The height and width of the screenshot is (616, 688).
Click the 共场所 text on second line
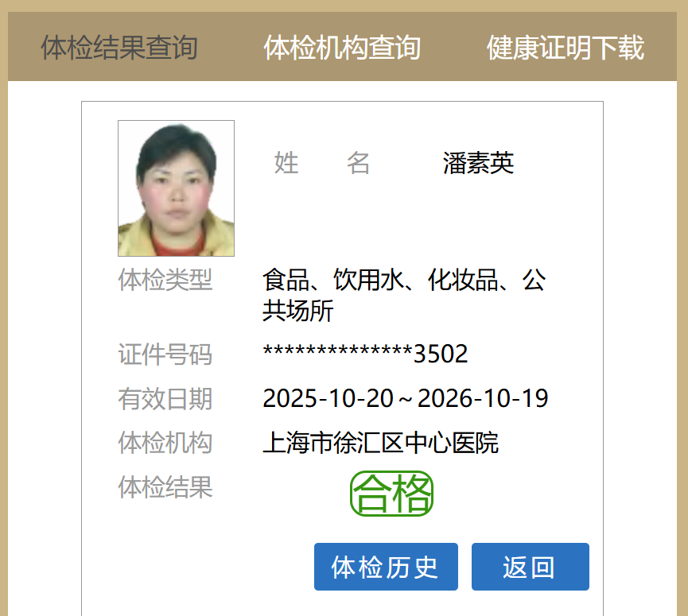click(298, 311)
